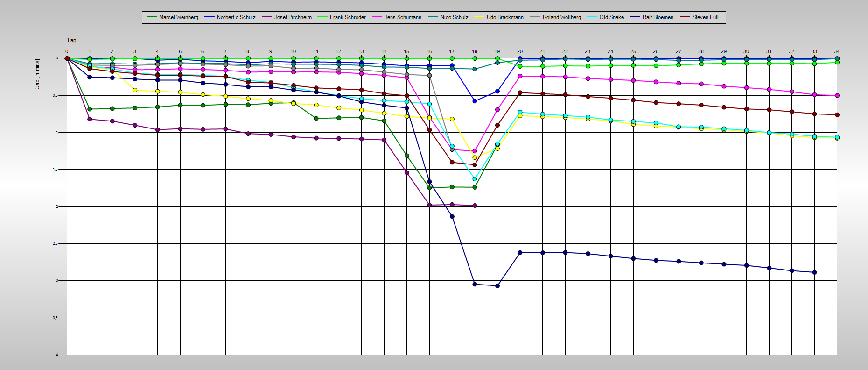868x370 pixels.
Task: Click Ralf Bloemen's data point at lap 19
Action: 497,286
